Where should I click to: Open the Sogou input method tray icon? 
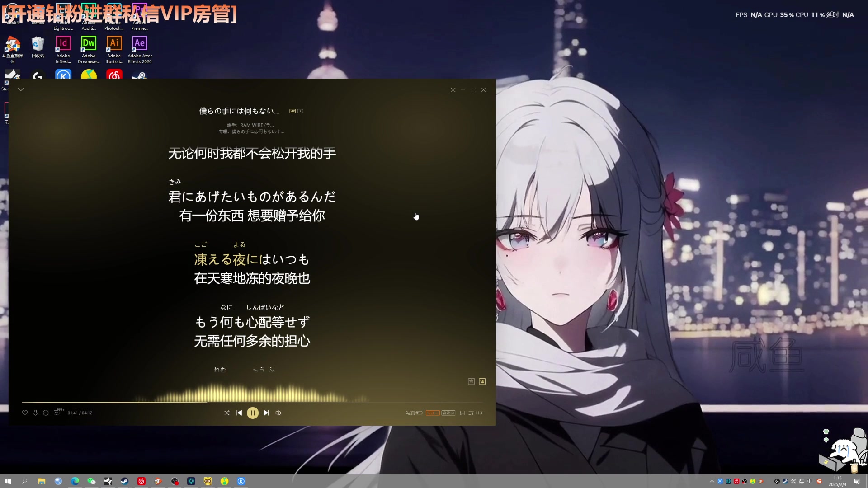[x=819, y=481]
